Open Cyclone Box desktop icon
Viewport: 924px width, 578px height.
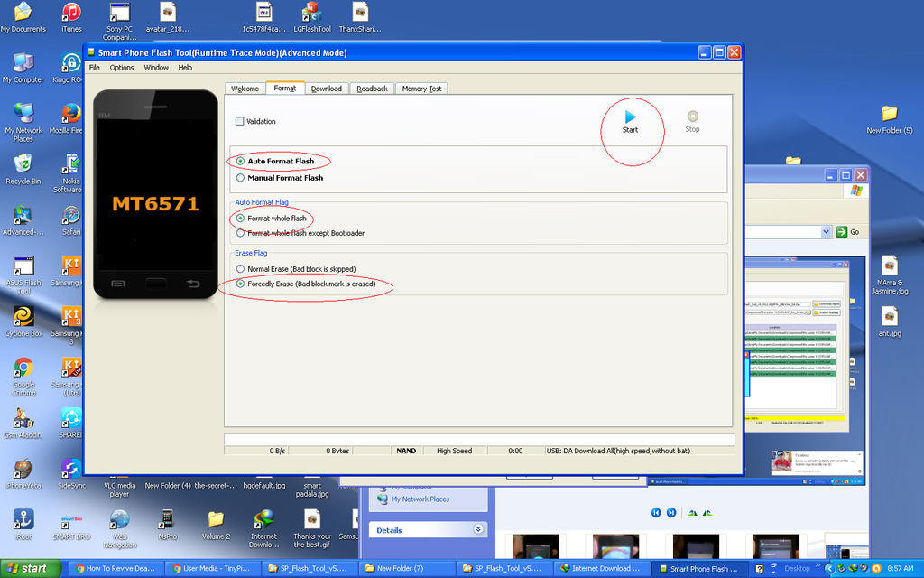click(23, 317)
